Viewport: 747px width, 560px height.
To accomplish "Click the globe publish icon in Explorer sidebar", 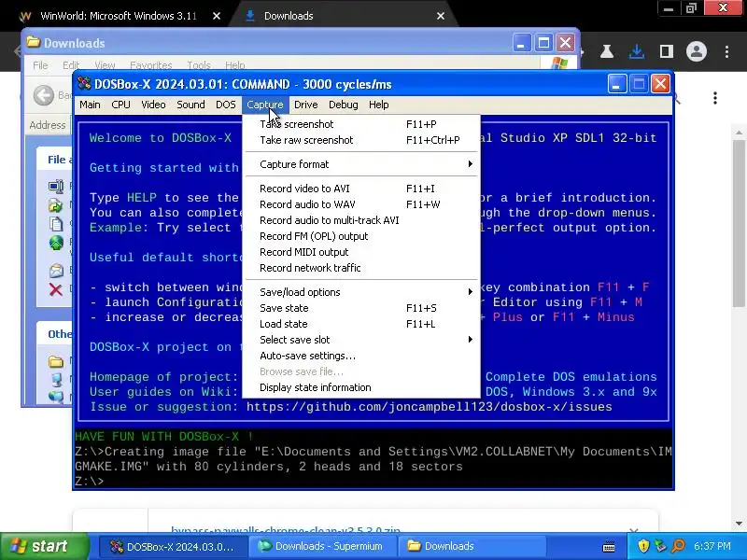I will 56,243.
